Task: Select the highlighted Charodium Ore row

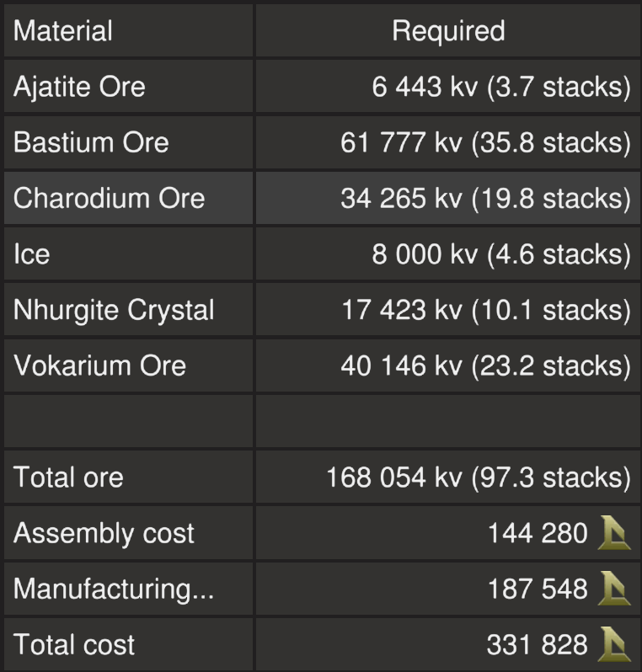Action: [109, 198]
